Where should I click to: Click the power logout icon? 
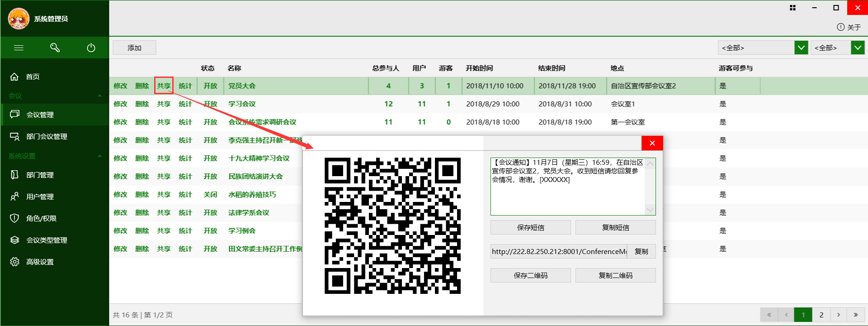91,48
